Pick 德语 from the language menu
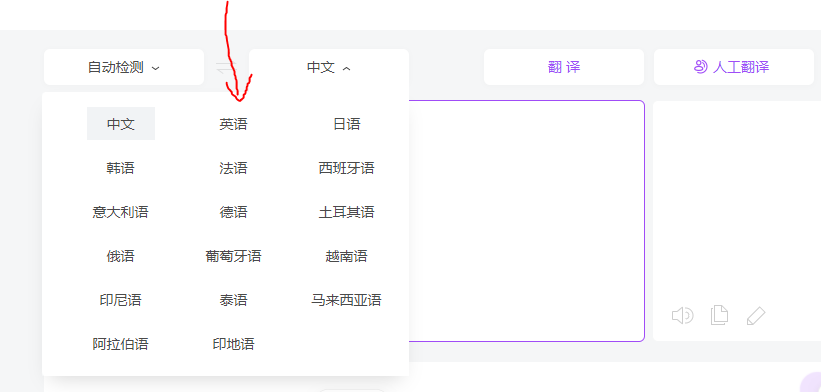This screenshot has height=392, width=821. (234, 212)
